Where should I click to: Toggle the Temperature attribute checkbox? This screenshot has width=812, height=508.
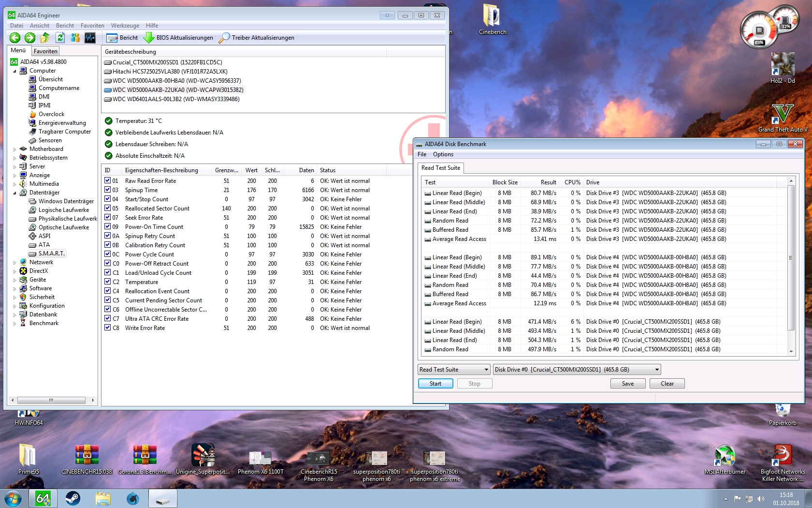point(108,282)
